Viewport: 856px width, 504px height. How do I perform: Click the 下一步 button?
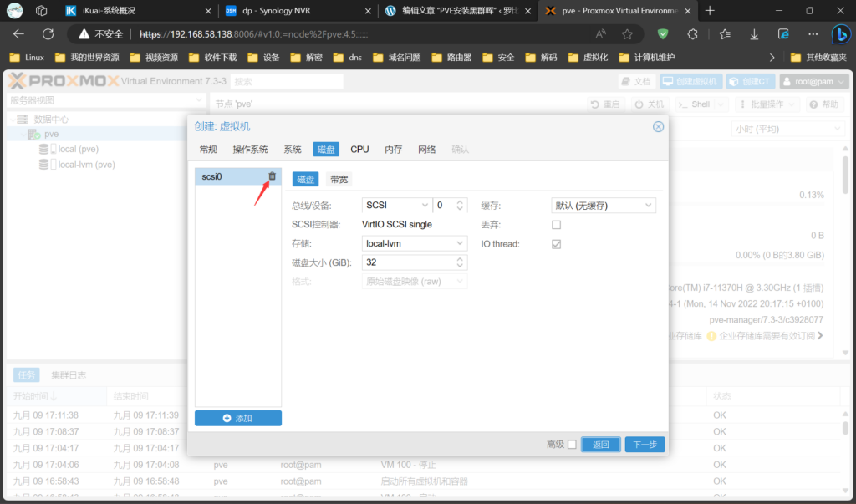point(645,445)
